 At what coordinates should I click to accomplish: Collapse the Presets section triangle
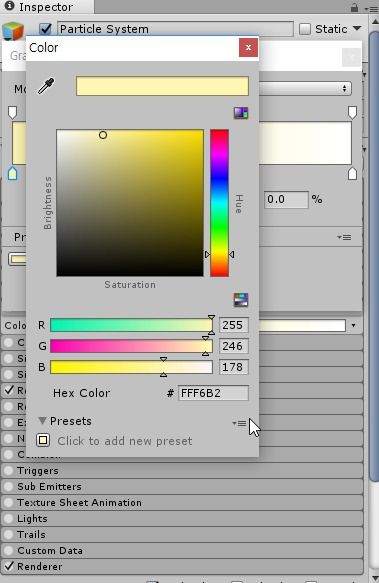click(x=42, y=421)
